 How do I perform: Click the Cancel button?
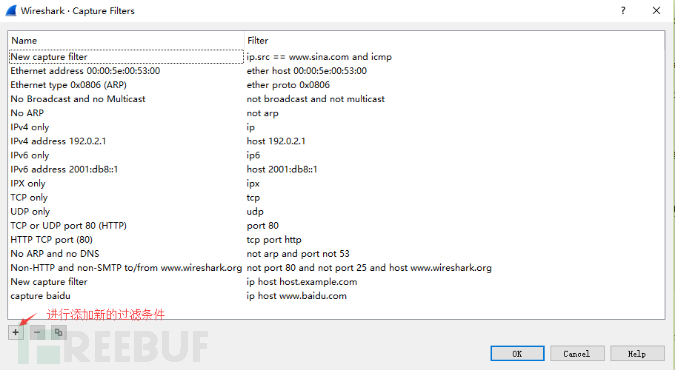[577, 354]
